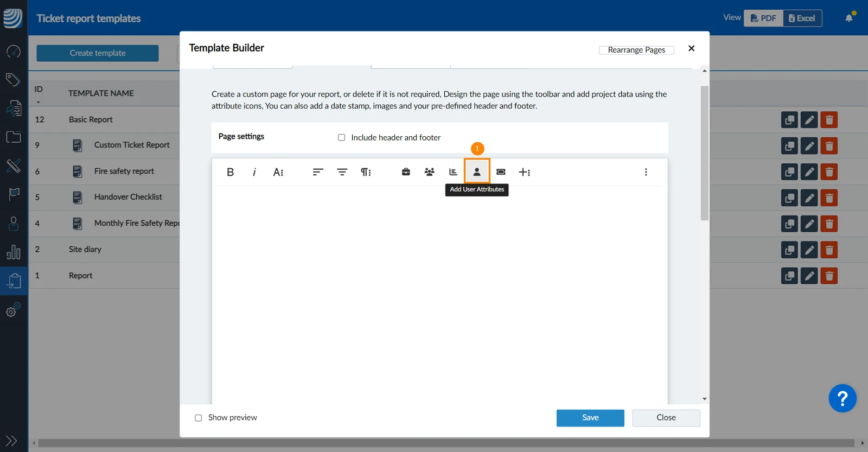868x452 pixels.
Task: Delete the Basic Report template
Action: click(x=829, y=120)
